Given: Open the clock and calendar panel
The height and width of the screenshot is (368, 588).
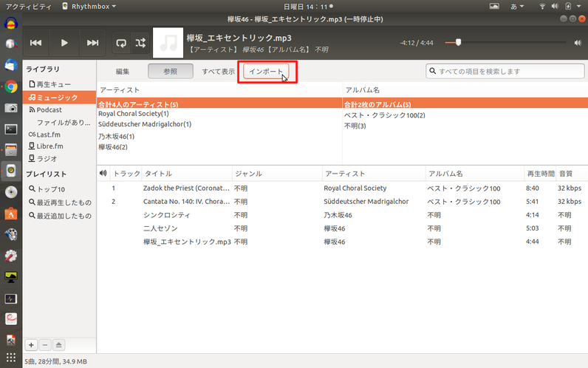Looking at the screenshot, I should 308,7.
